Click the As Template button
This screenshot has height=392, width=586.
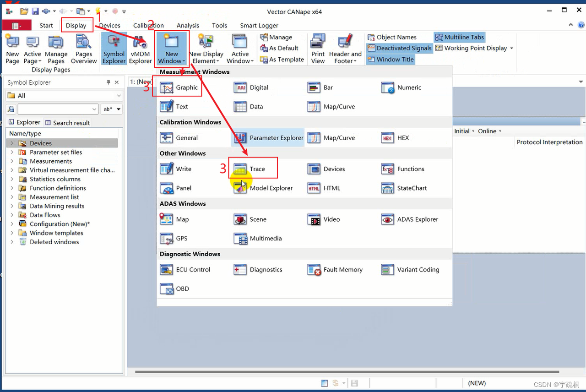click(282, 59)
